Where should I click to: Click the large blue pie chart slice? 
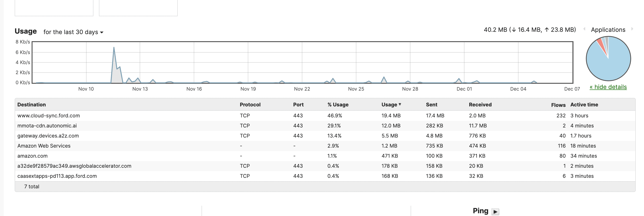point(615,62)
